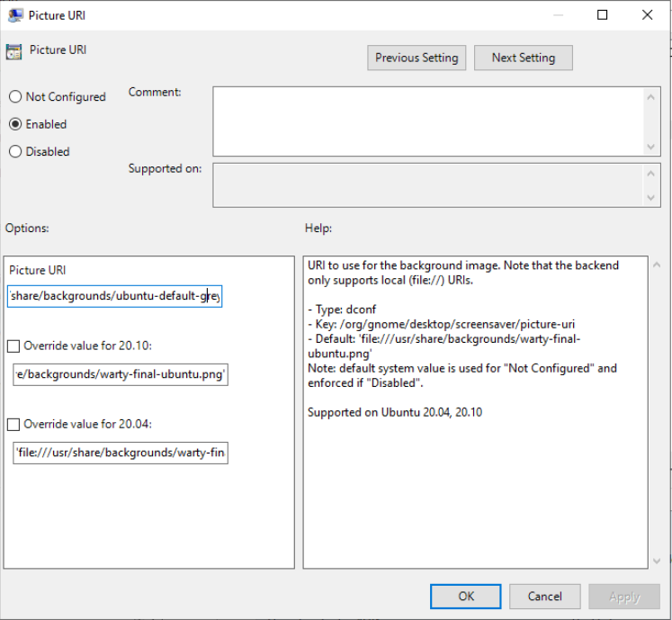Screen dimensions: 672x620
Task: Click the Comment box scroll up arrow
Action: [650, 97]
